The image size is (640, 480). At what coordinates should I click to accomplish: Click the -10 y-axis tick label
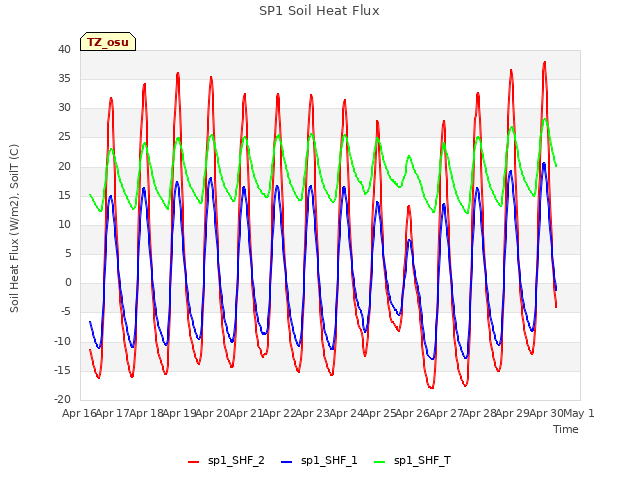click(62, 341)
